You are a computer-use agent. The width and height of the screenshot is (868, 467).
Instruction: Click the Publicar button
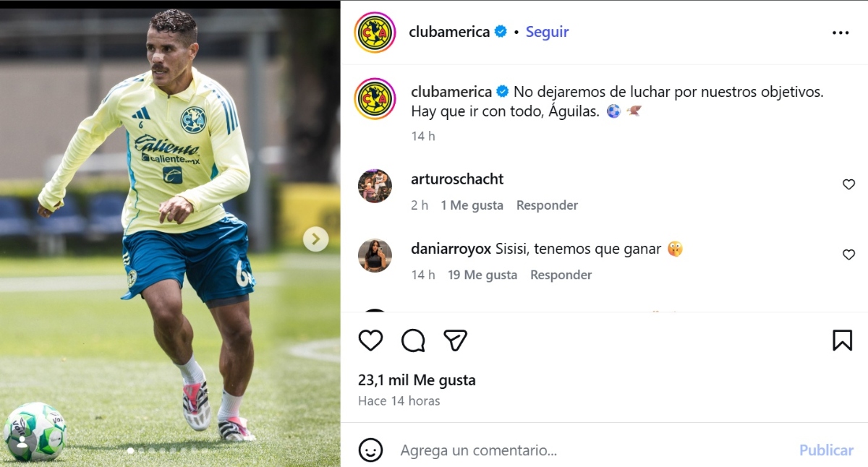(826, 450)
